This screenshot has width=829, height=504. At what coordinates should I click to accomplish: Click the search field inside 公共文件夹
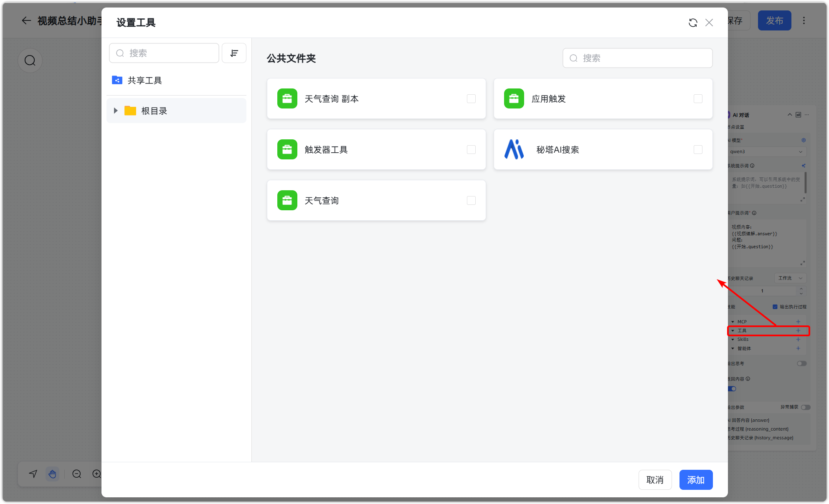(637, 58)
